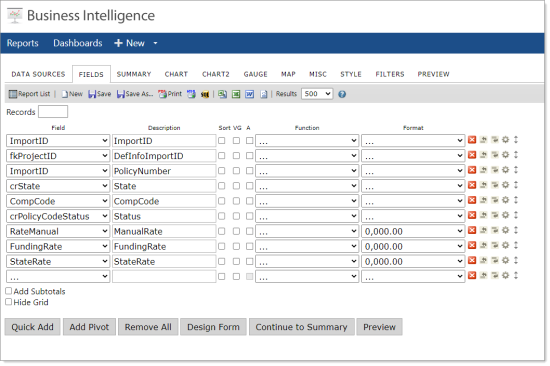Click the SQL export toolbar icon
The height and width of the screenshot is (366, 550).
[x=205, y=94]
